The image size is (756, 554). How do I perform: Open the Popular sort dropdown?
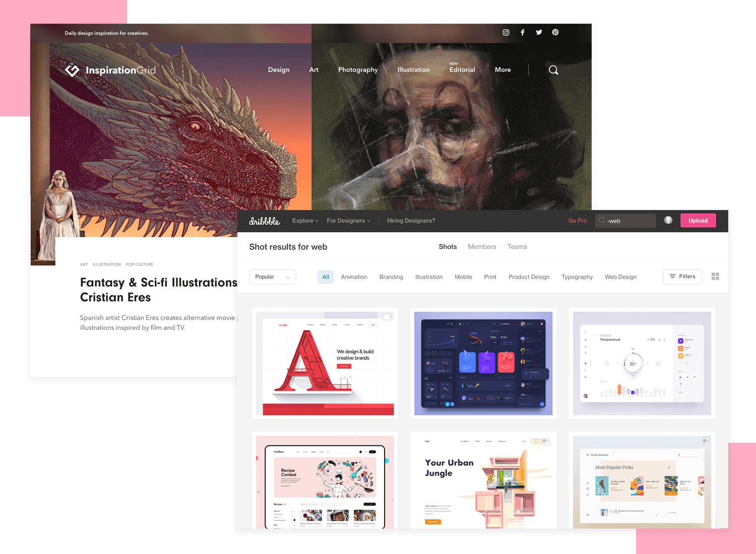[x=273, y=277]
